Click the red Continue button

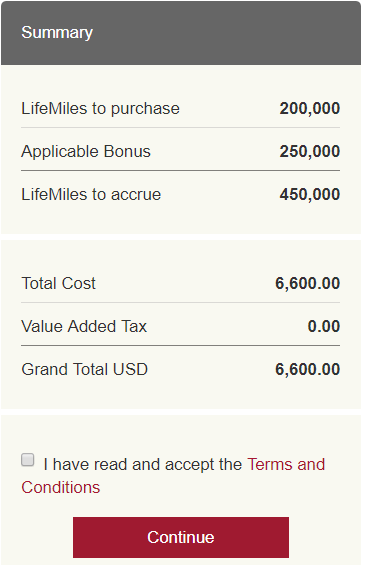pos(181,537)
